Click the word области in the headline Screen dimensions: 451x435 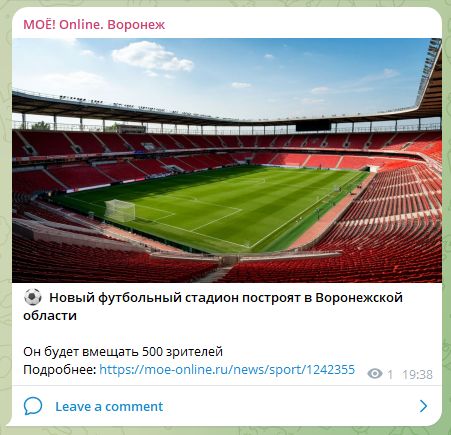coord(50,315)
